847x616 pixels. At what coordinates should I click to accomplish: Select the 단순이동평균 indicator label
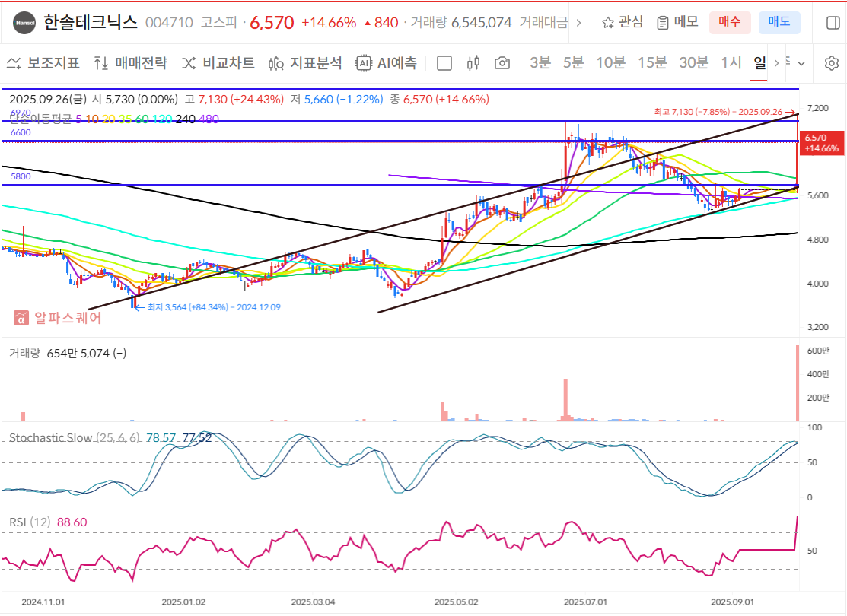coord(40,119)
